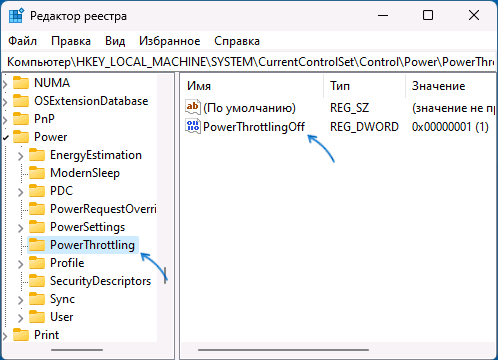
Task: Click the string value icon of default entry
Action: (x=193, y=107)
